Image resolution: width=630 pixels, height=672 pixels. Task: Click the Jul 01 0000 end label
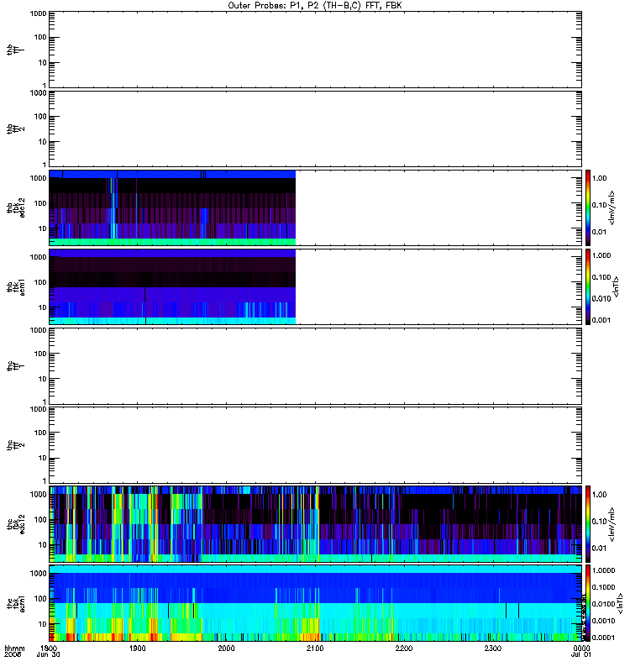coord(581,652)
